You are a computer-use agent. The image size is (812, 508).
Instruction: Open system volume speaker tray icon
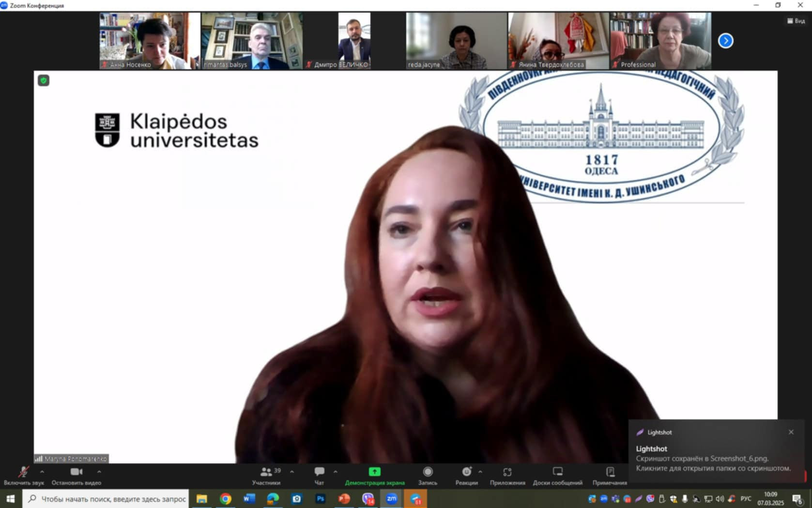pos(720,499)
